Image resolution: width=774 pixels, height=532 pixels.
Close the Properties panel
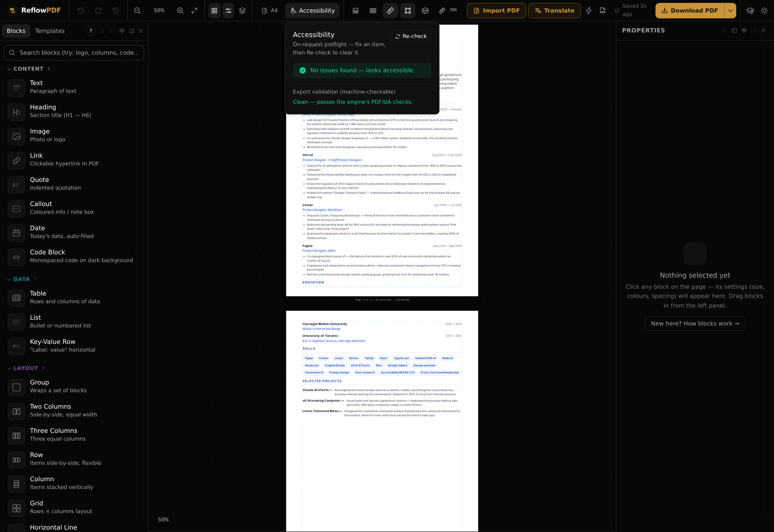(763, 31)
